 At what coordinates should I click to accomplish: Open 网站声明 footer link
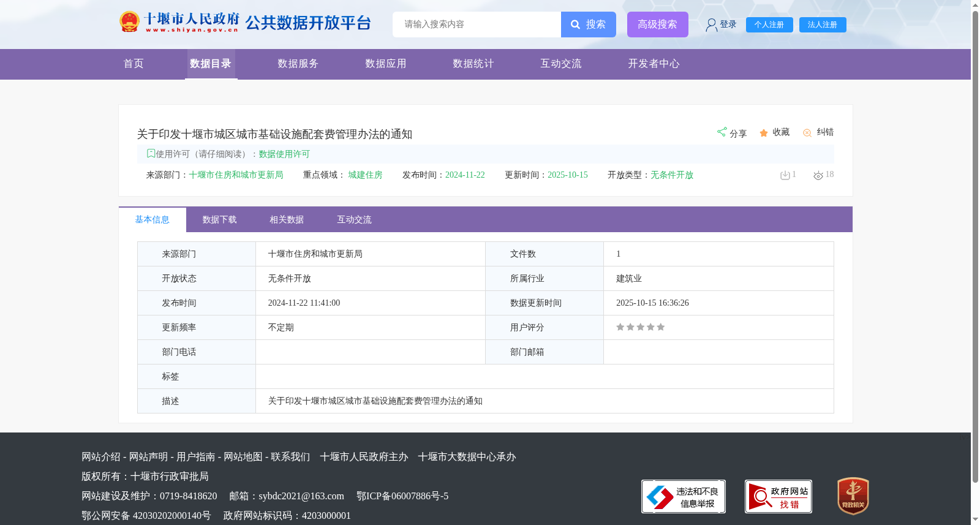(x=148, y=457)
